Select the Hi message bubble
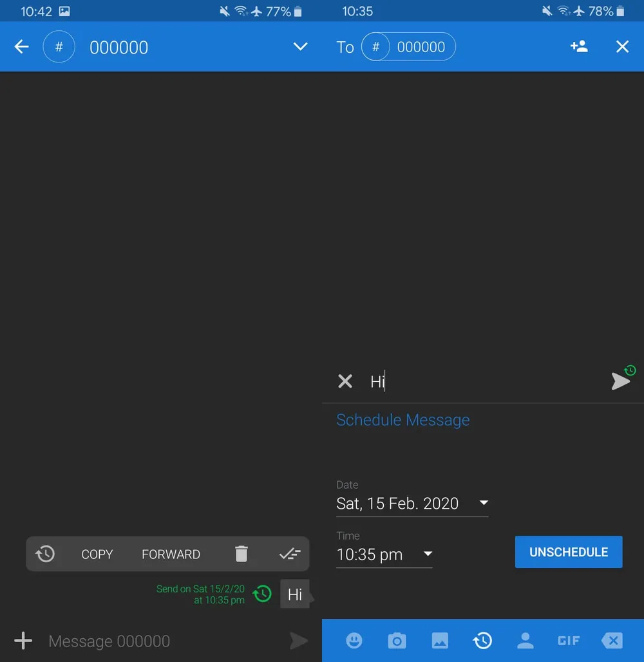The image size is (644, 662). pos(295,594)
